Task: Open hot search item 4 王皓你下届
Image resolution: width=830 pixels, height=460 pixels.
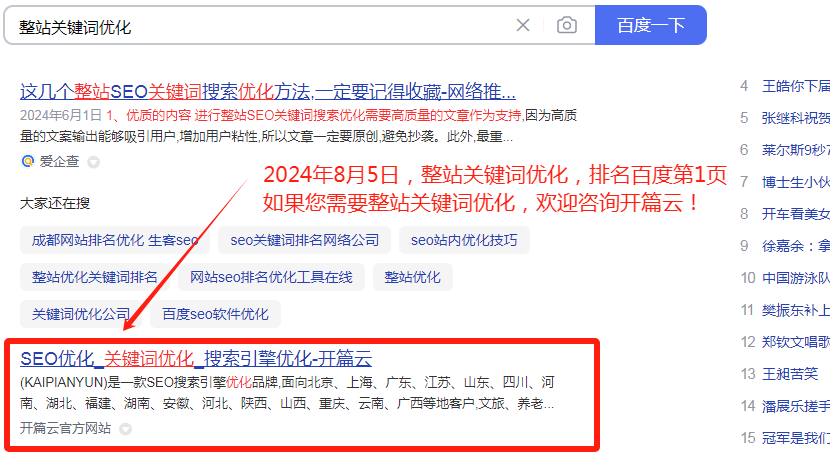Action: (x=796, y=86)
